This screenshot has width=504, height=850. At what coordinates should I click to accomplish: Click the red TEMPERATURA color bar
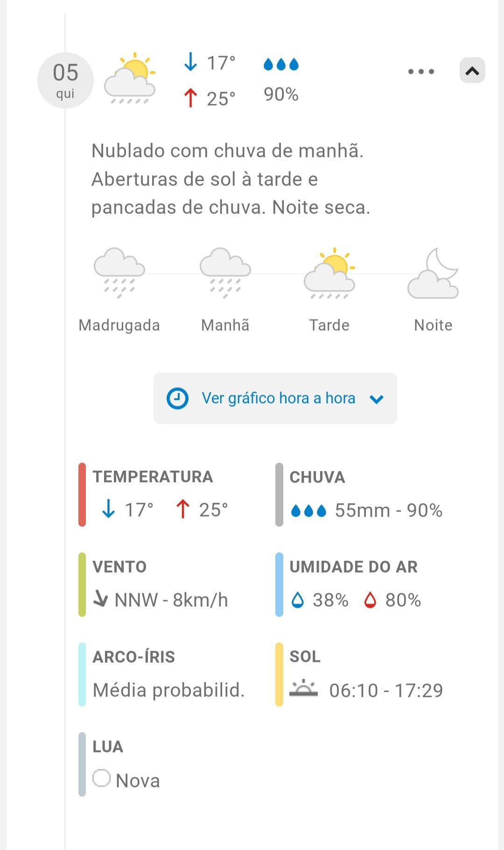[x=82, y=495]
